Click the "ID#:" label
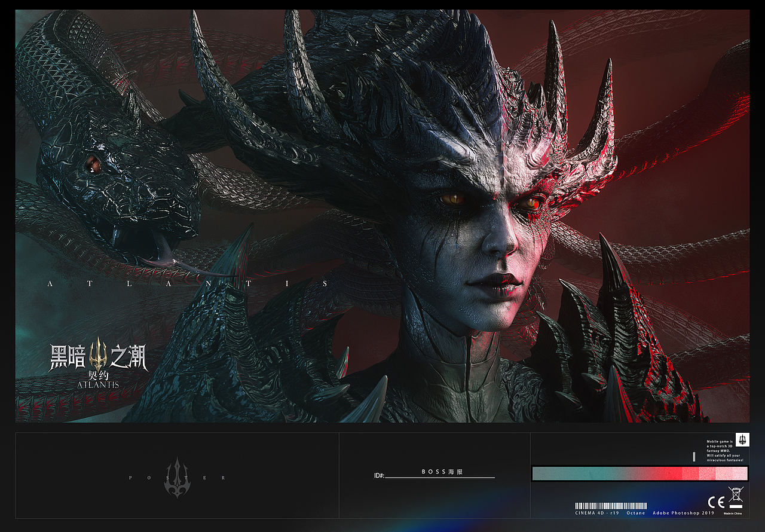This screenshot has width=765, height=532. tap(379, 476)
